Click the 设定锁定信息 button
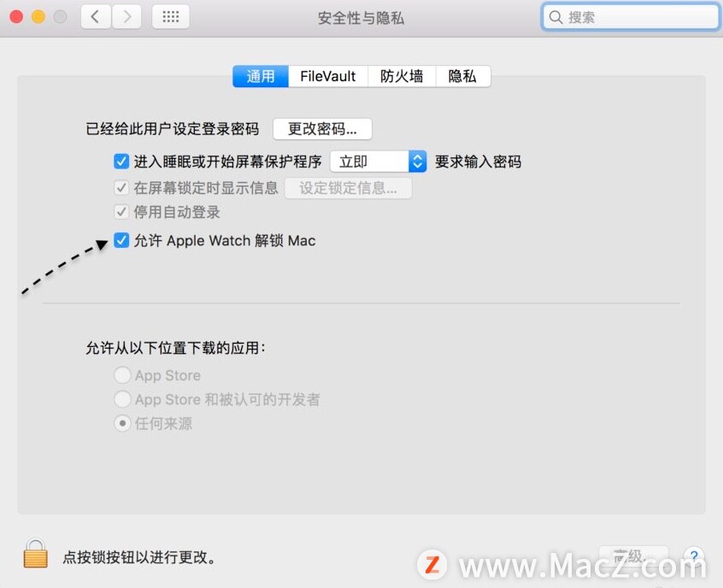The width and height of the screenshot is (723, 588). pyautogui.click(x=348, y=188)
